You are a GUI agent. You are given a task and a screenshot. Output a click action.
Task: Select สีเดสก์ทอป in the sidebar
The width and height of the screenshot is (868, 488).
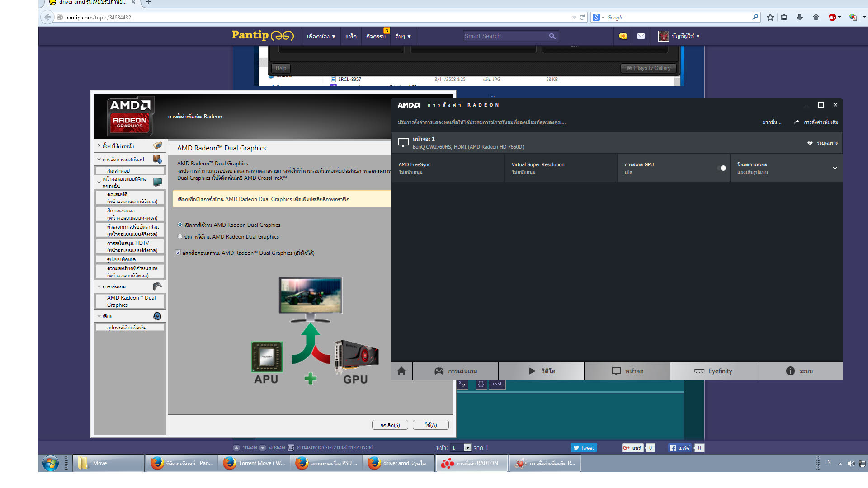(130, 170)
